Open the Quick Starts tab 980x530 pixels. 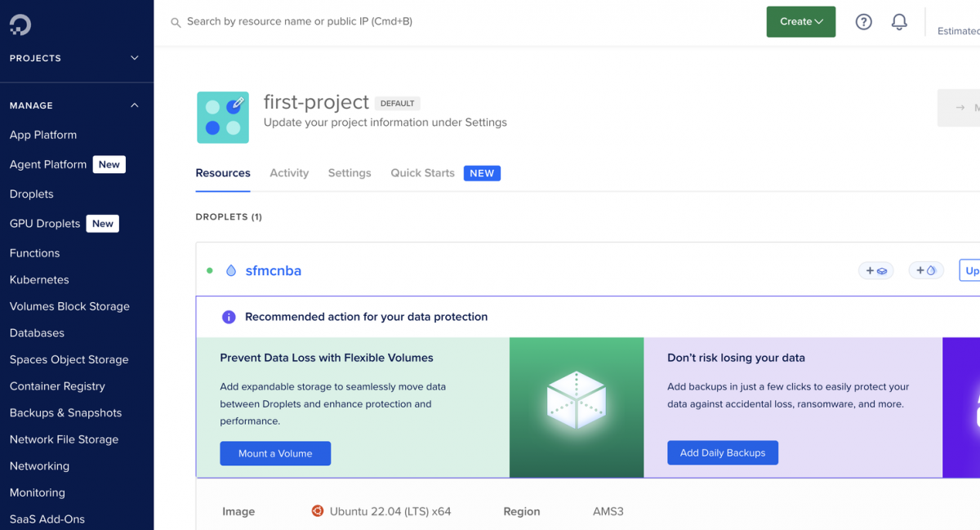click(422, 173)
